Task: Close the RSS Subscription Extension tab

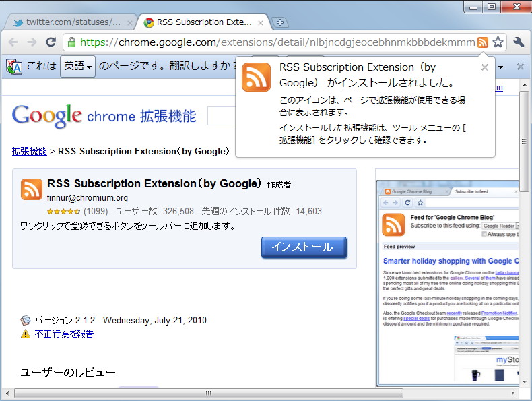Action: 261,23
